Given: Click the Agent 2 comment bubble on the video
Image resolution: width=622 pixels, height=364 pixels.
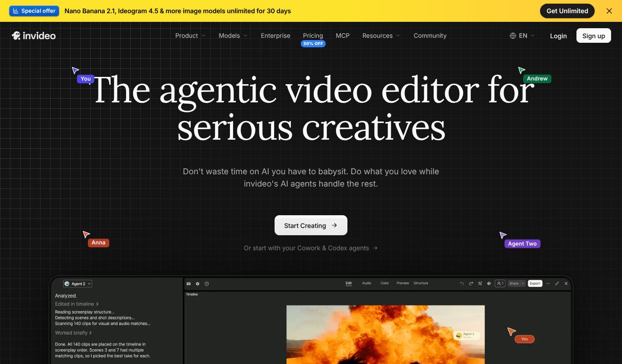Looking at the screenshot, I should click(x=467, y=335).
